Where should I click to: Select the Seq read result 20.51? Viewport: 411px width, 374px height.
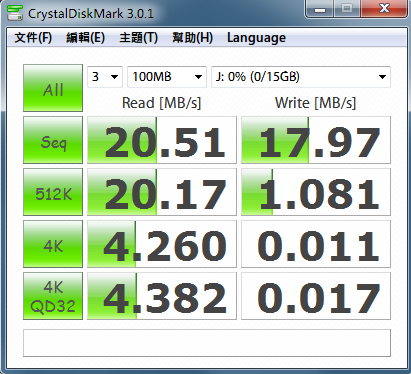162,140
